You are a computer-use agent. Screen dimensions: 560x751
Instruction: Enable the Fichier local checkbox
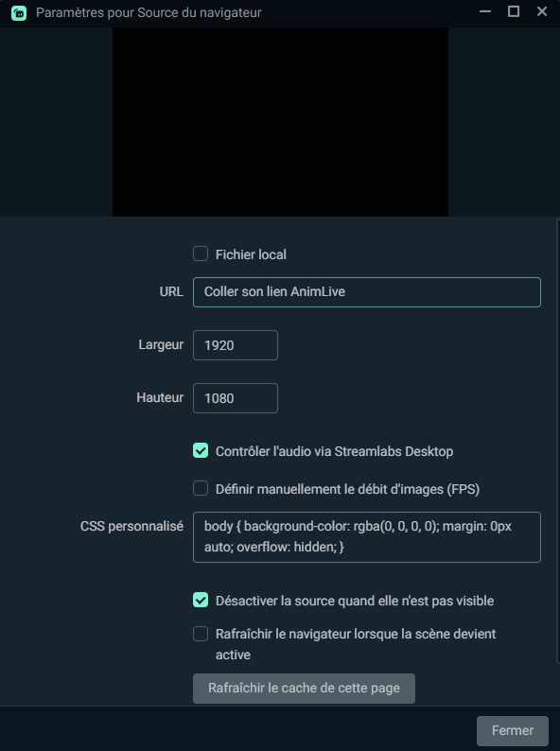click(201, 253)
